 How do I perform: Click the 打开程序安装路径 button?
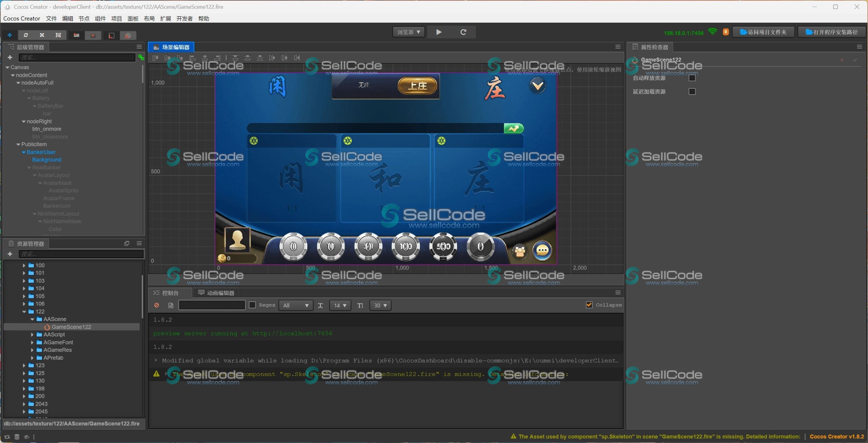click(832, 32)
